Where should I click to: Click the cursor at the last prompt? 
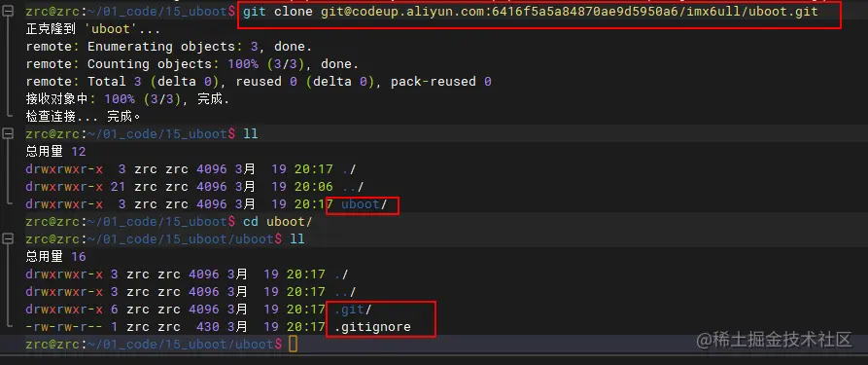click(x=293, y=344)
